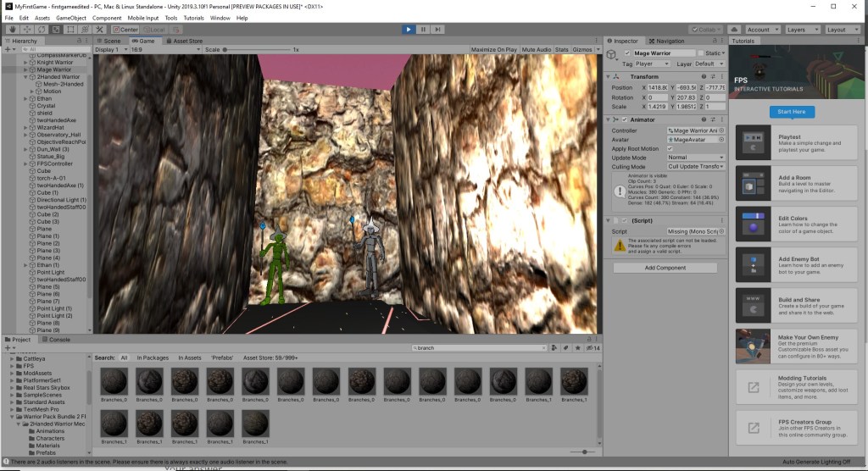
Task: Select the Move tool in toolbar
Action: click(x=26, y=30)
